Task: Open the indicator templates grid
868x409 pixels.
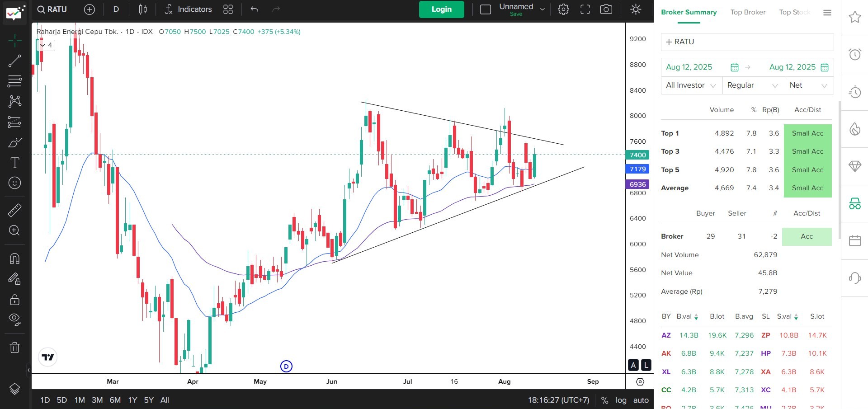Action: pos(228,9)
